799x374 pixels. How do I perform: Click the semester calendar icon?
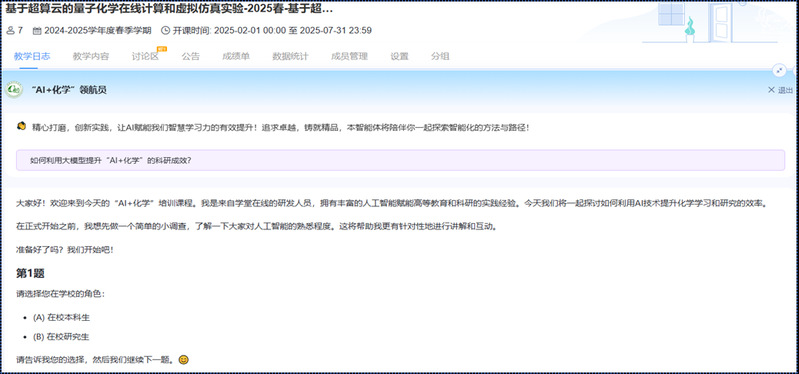tap(37, 31)
